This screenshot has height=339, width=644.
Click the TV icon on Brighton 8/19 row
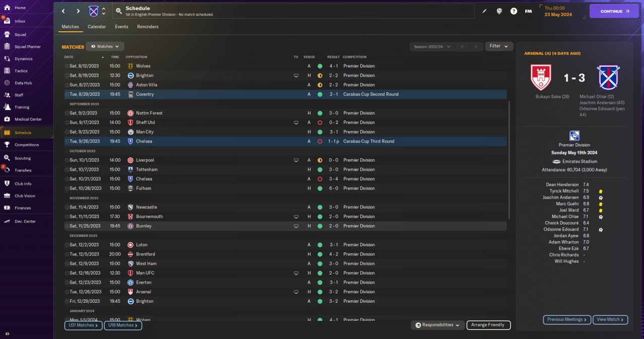coord(296,76)
